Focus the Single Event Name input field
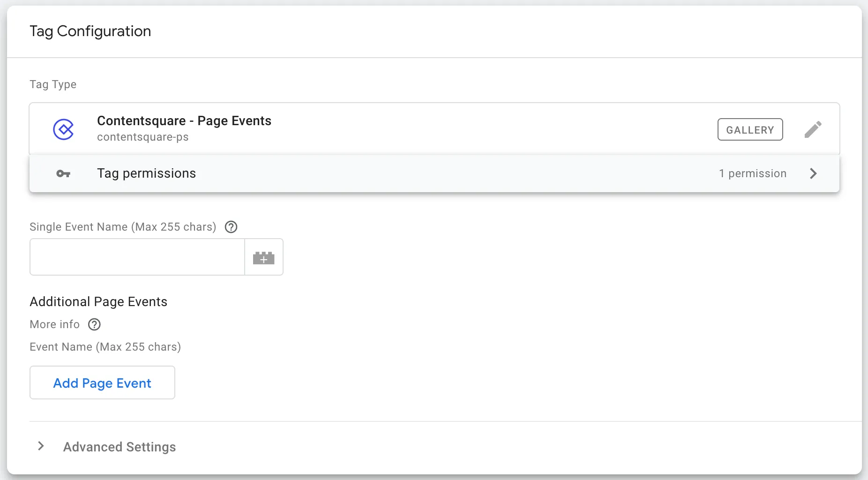This screenshot has width=868, height=480. (x=137, y=257)
